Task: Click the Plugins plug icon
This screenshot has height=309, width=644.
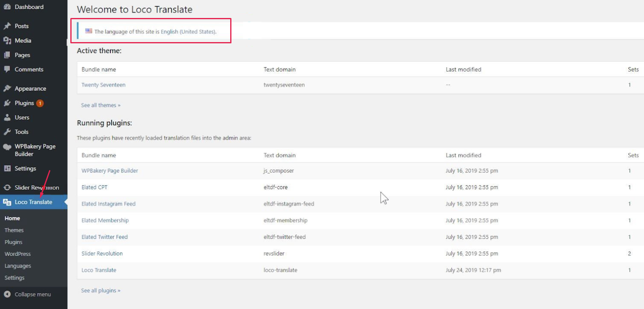Action: 7,103
